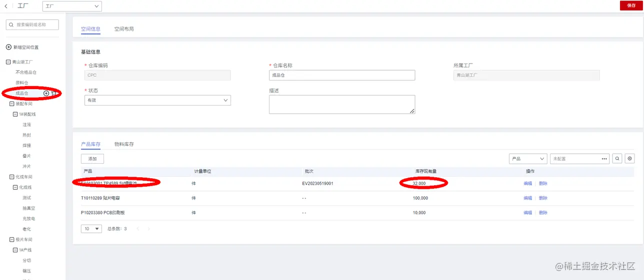Viewport: 644px width, 280px height.
Task: Click the batch value EV20230519001
Action: pyautogui.click(x=317, y=183)
